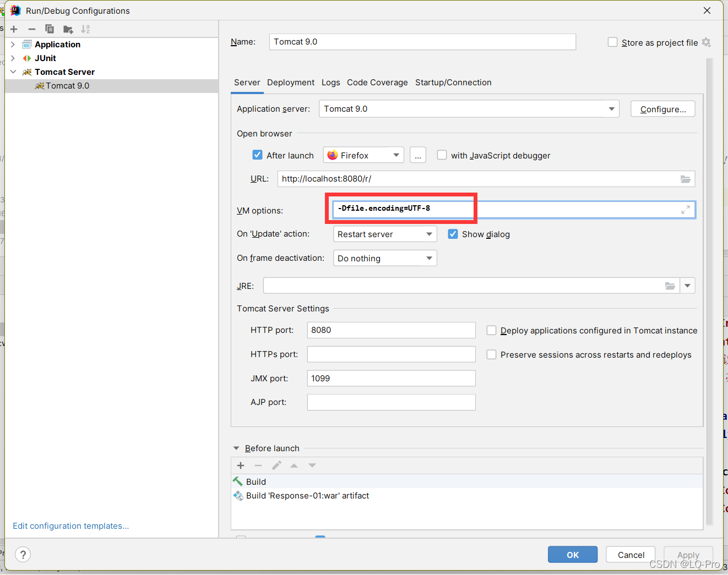
Task: Add a new run configuration
Action: pos(14,29)
